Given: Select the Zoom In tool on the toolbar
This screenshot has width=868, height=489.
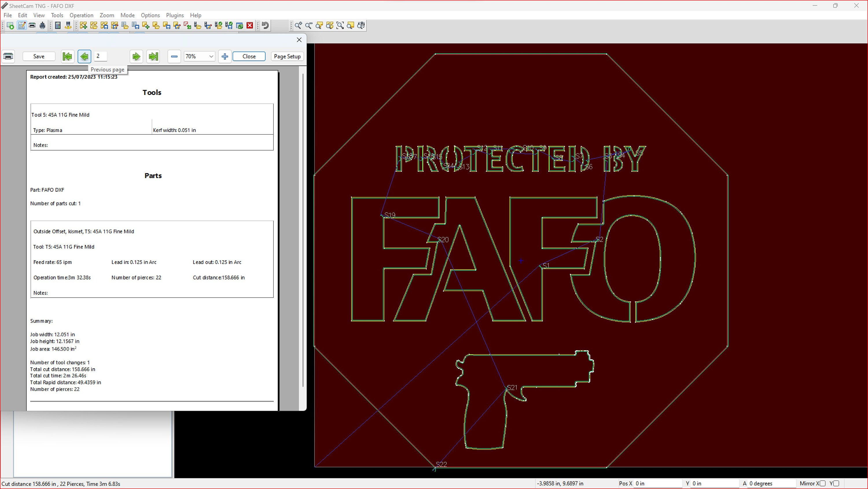Looking at the screenshot, I should 298,25.
